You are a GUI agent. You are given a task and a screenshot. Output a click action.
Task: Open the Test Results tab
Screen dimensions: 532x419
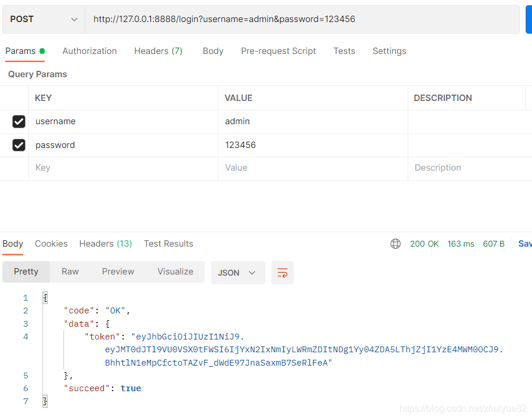point(168,244)
